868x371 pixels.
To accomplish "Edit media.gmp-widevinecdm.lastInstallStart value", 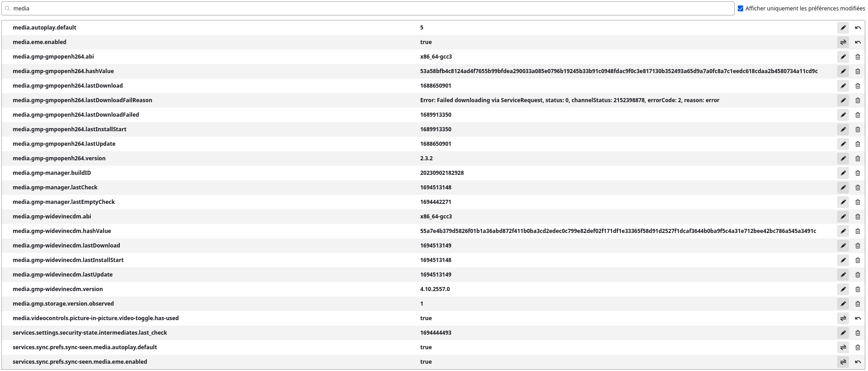I will [x=843, y=260].
